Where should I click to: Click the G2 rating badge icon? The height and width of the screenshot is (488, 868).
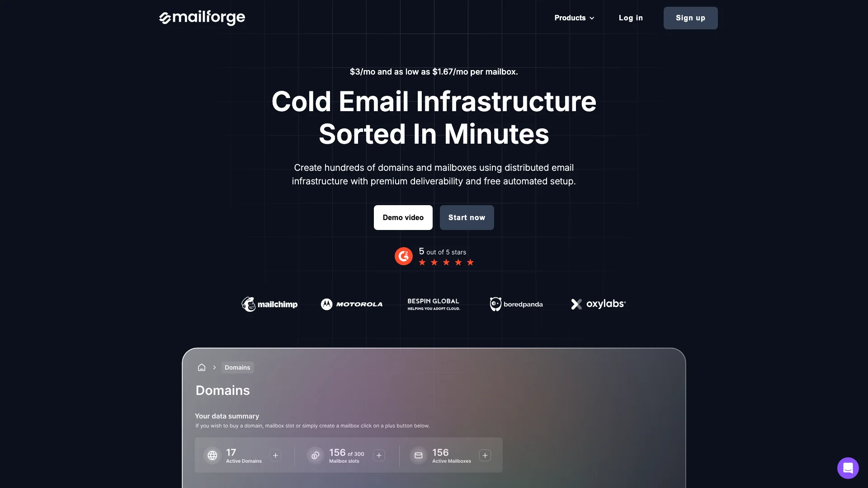[404, 256]
